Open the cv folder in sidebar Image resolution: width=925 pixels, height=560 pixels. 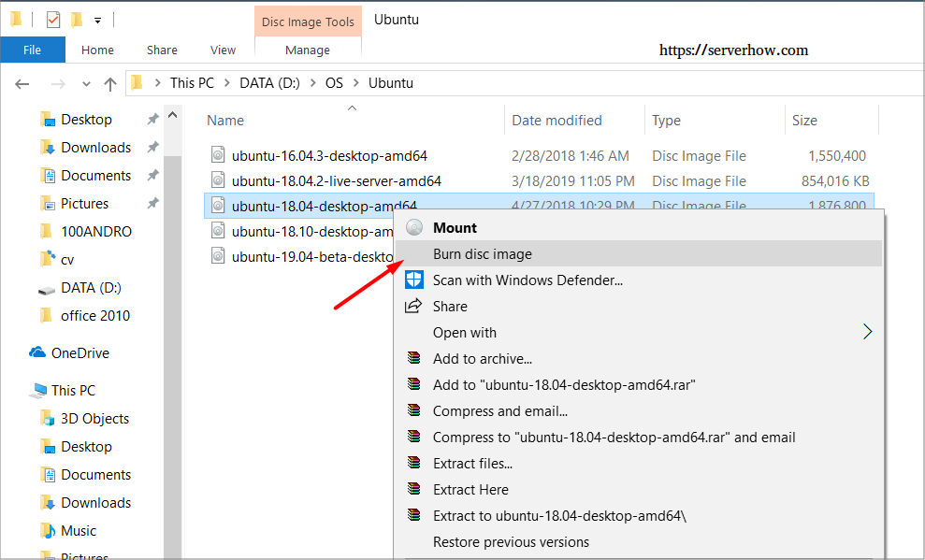(x=67, y=259)
